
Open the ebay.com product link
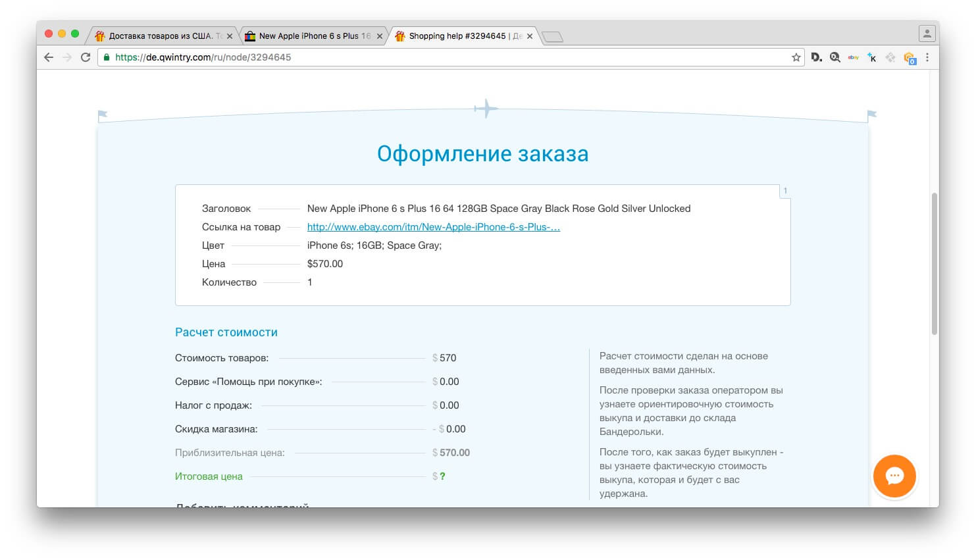point(432,227)
